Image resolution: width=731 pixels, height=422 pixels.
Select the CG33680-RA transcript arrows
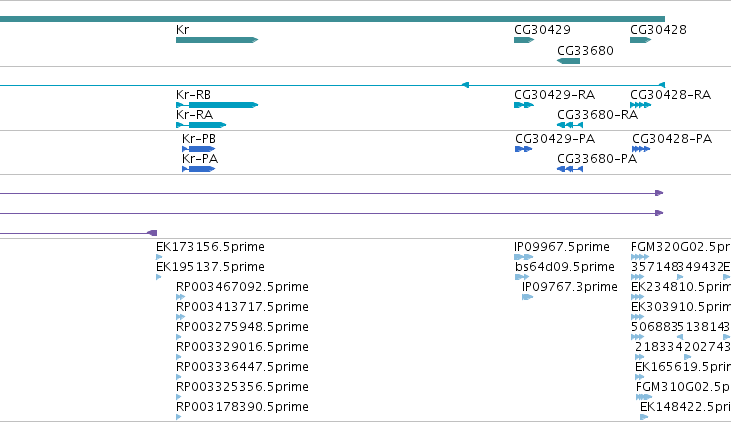(x=570, y=125)
